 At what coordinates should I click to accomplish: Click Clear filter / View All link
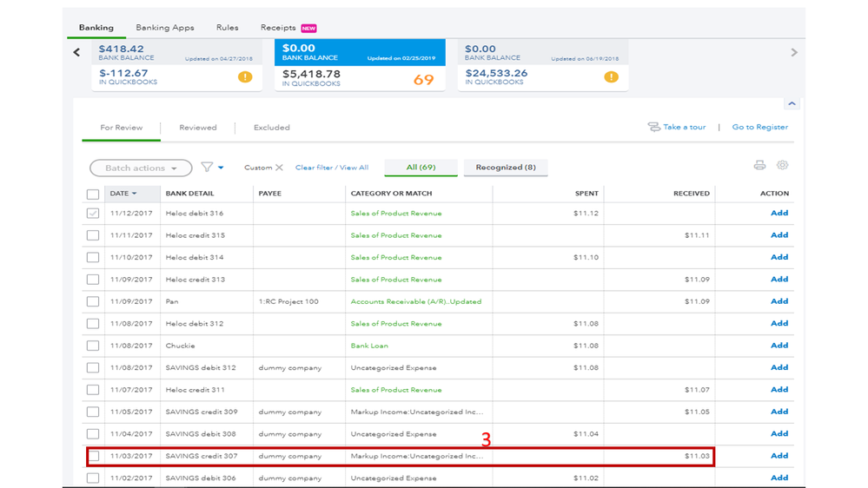(332, 167)
